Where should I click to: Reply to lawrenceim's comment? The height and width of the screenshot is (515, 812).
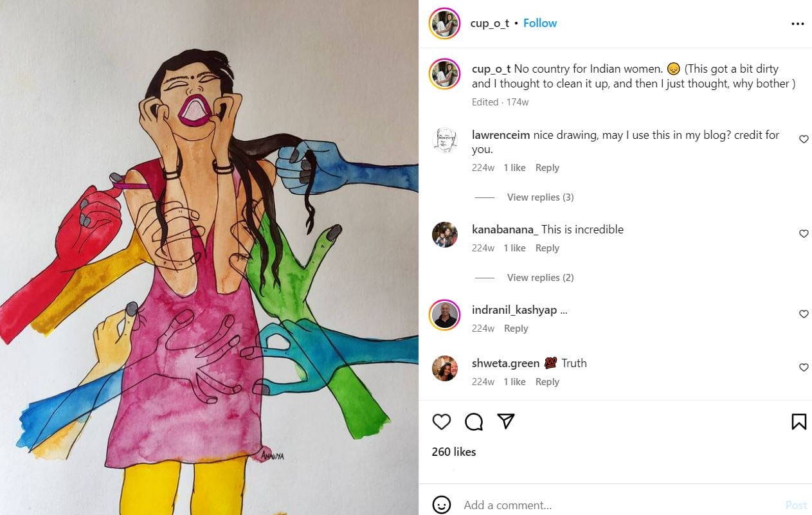point(547,168)
